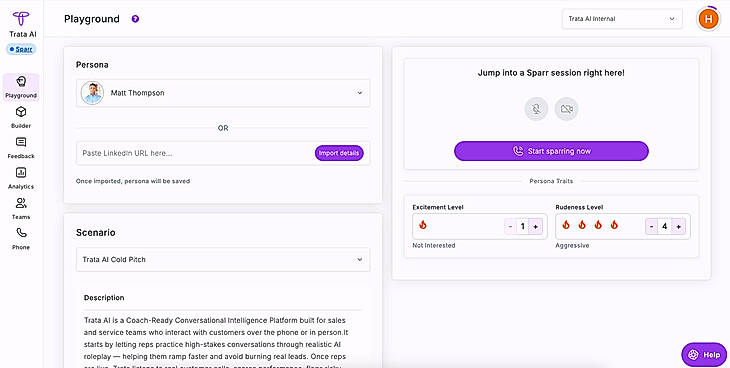Select the Playground sidebar item

[21, 87]
